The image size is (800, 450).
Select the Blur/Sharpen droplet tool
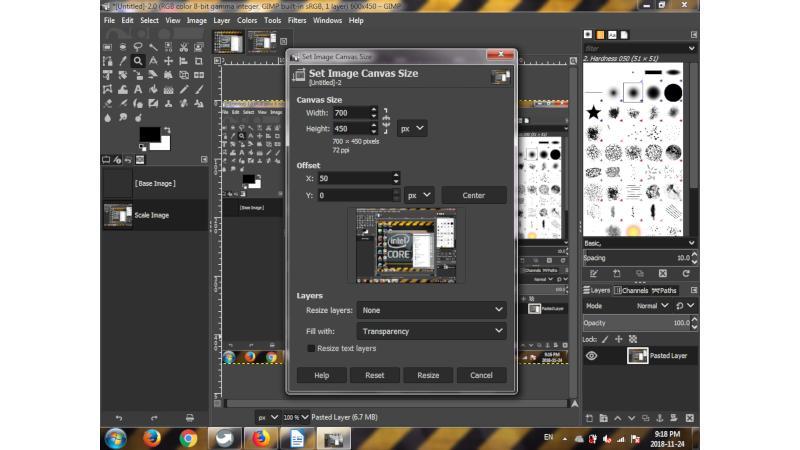(107, 117)
